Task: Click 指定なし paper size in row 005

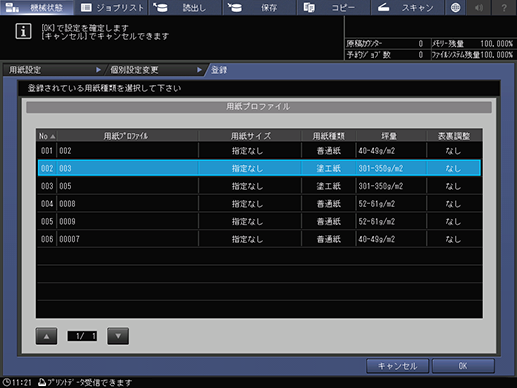Action: coord(247,221)
